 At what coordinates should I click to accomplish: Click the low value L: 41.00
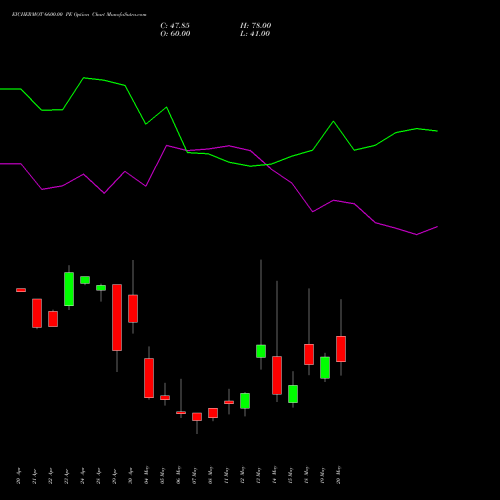(255, 34)
